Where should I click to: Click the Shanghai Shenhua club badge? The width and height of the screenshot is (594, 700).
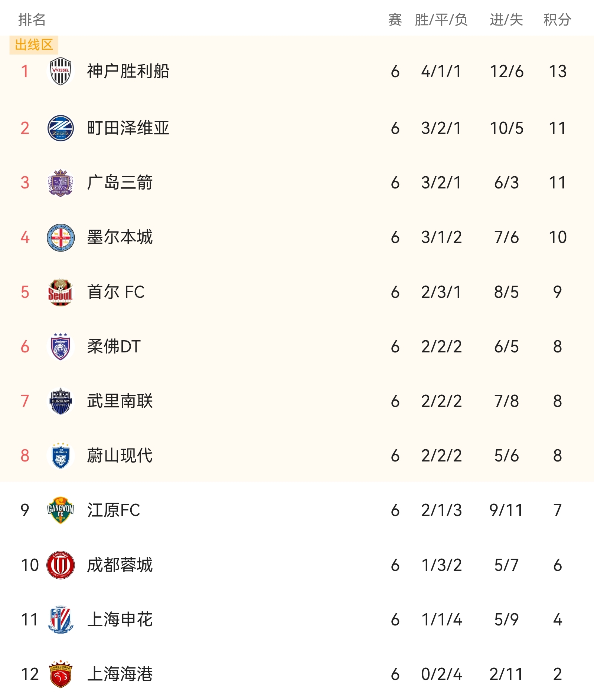pos(61,620)
